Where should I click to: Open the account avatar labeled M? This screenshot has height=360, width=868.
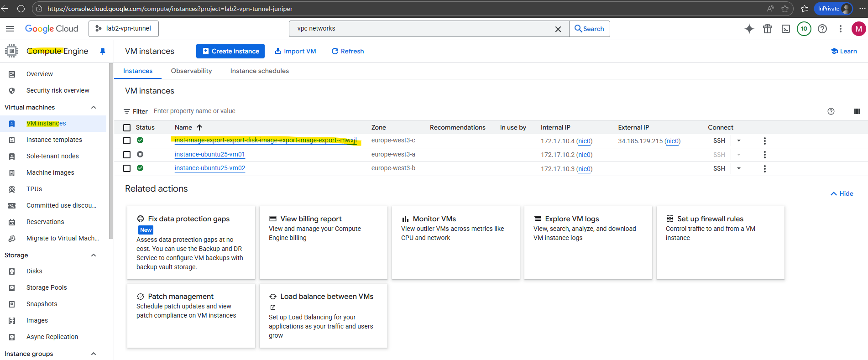click(x=859, y=29)
